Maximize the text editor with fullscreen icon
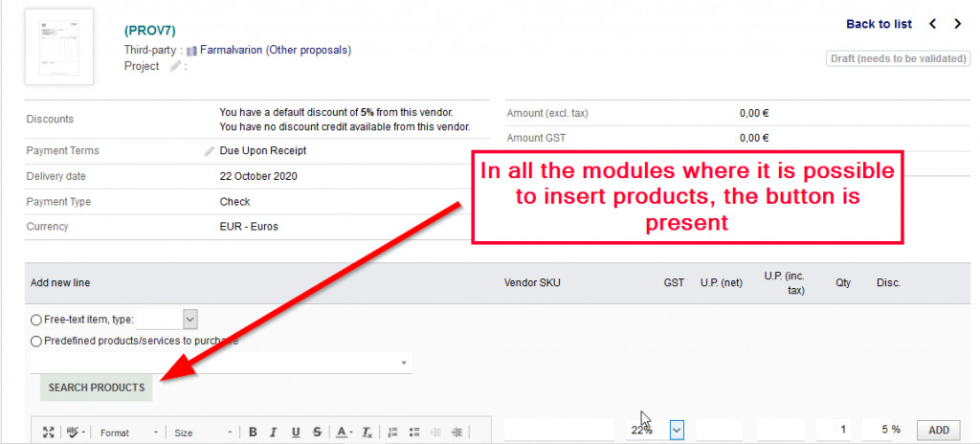 tap(48, 433)
